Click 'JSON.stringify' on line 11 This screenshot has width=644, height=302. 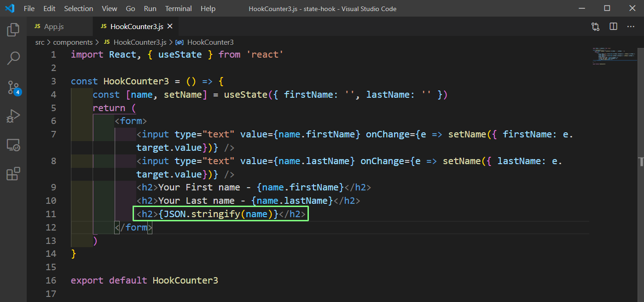[202, 214]
